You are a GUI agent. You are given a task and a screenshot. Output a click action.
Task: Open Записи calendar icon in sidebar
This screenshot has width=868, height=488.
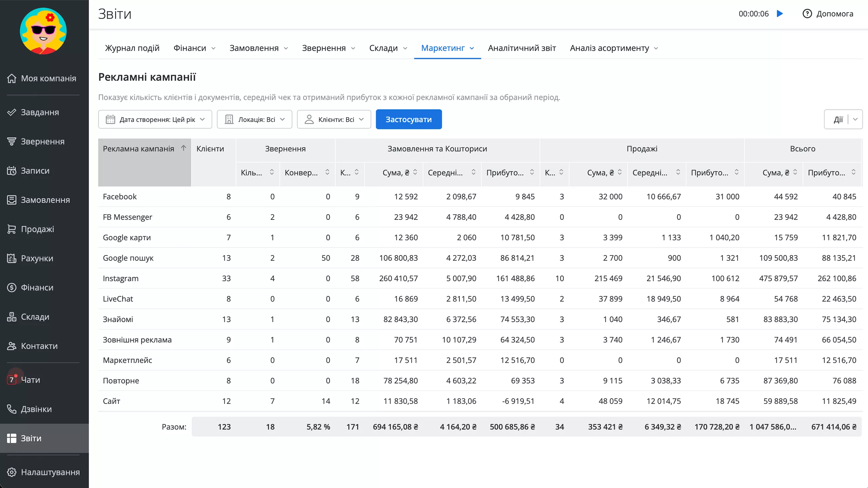point(12,170)
